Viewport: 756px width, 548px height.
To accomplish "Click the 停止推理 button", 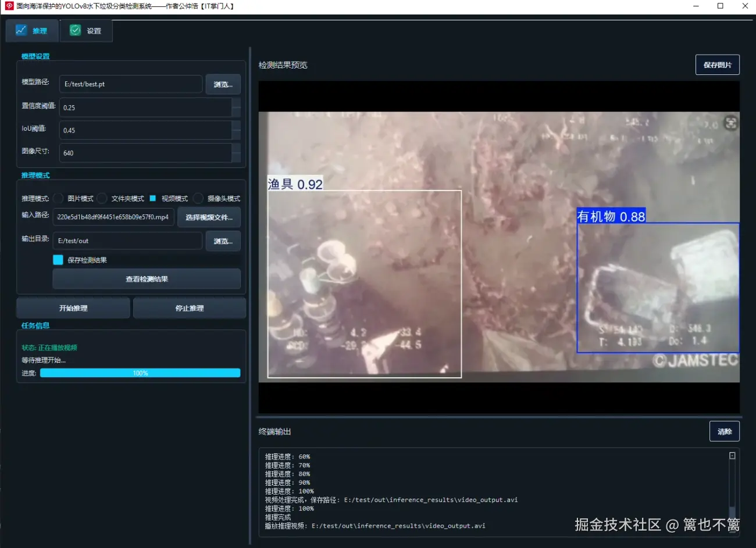I will (x=189, y=308).
